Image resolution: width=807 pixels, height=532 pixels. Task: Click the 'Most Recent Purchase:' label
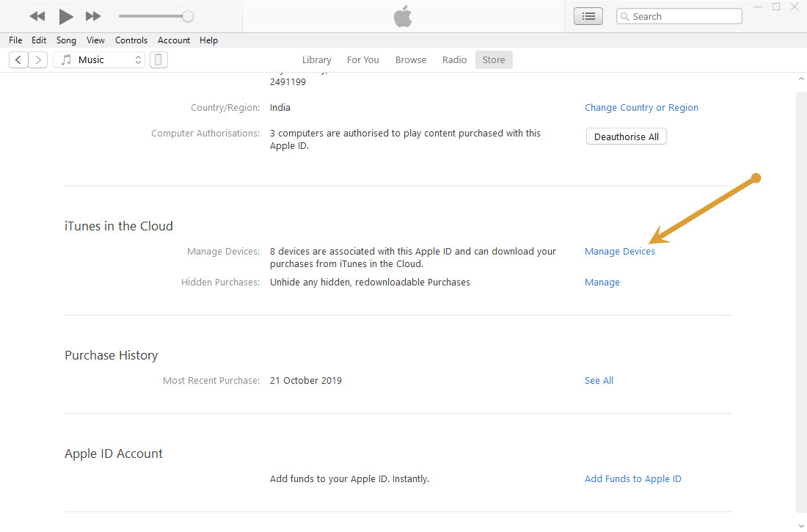point(211,381)
